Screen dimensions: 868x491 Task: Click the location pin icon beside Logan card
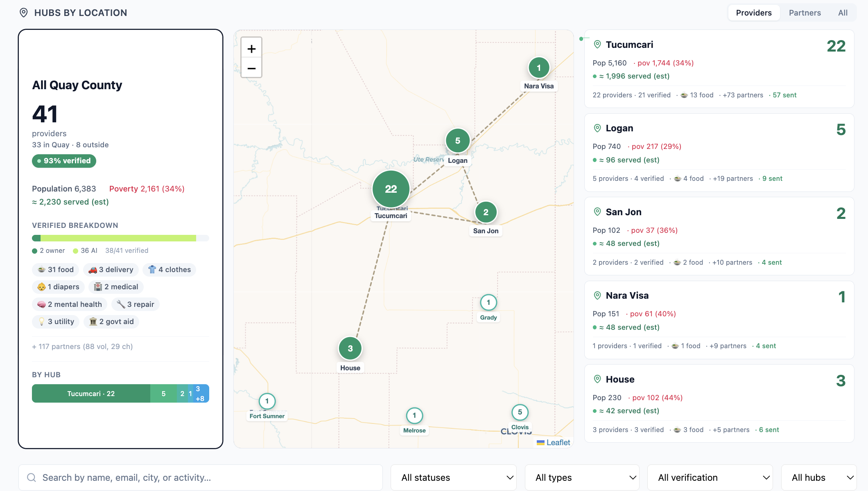coord(597,128)
